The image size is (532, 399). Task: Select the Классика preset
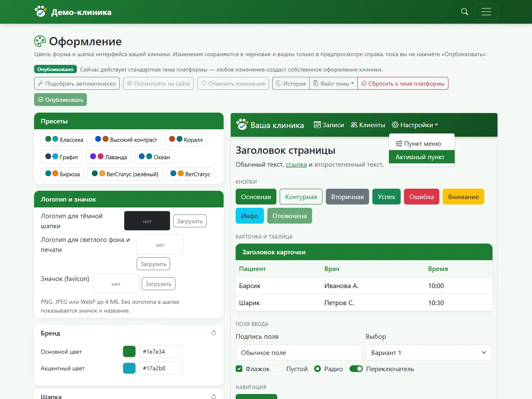click(x=64, y=140)
